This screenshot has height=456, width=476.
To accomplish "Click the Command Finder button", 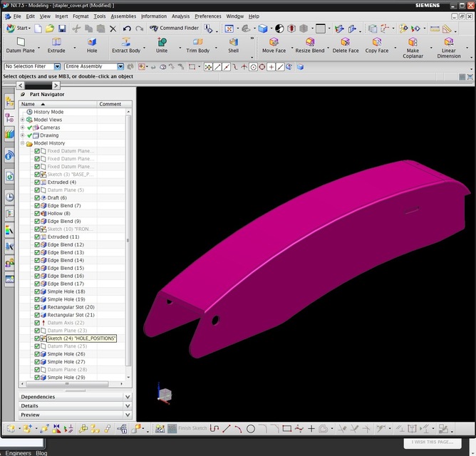I will 175,28.
